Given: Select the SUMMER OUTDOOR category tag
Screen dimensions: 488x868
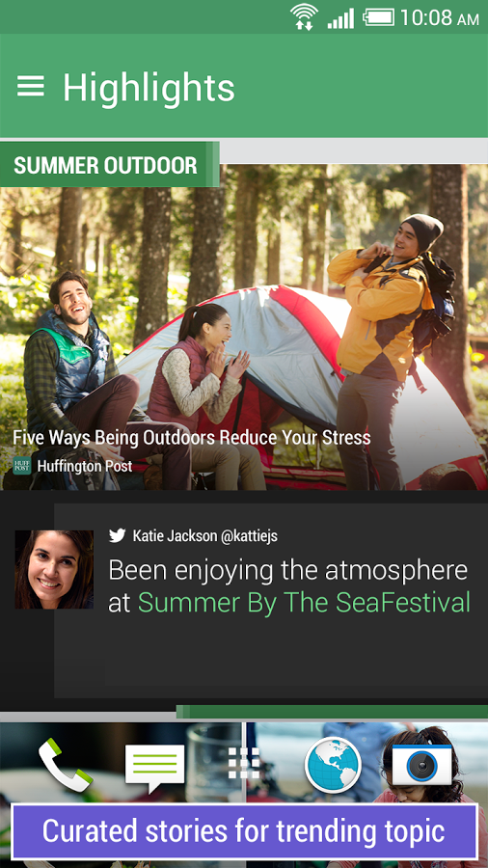Looking at the screenshot, I should pos(110,165).
